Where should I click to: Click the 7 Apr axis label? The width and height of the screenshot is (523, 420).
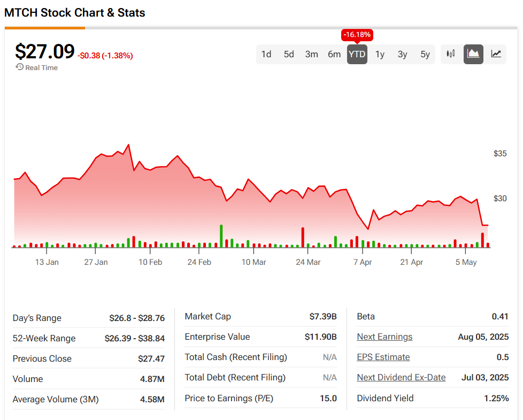coord(363,262)
